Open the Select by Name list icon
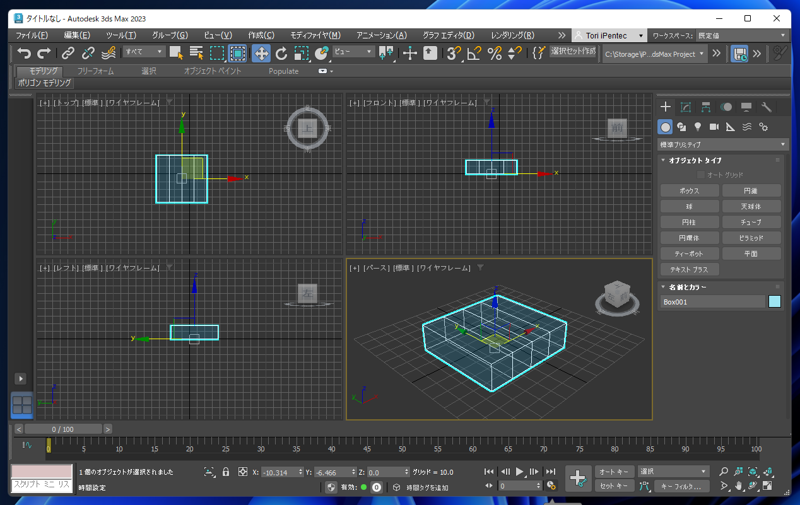This screenshot has width=800, height=505. [x=196, y=53]
